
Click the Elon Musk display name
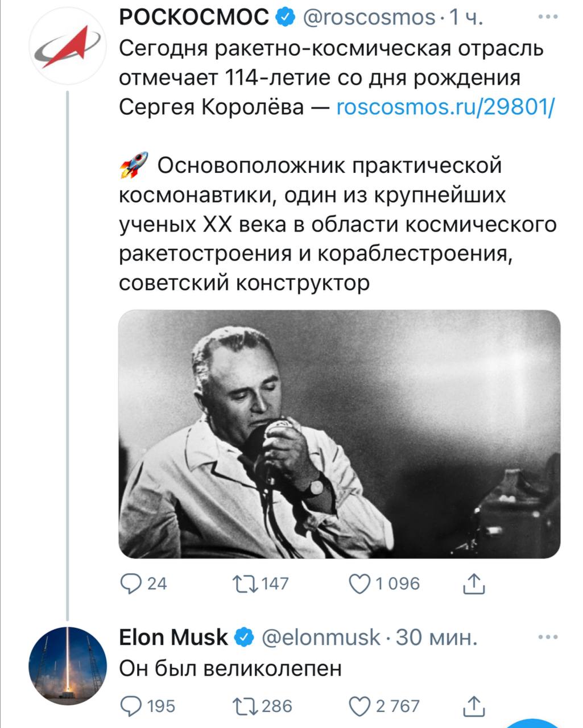click(173, 638)
